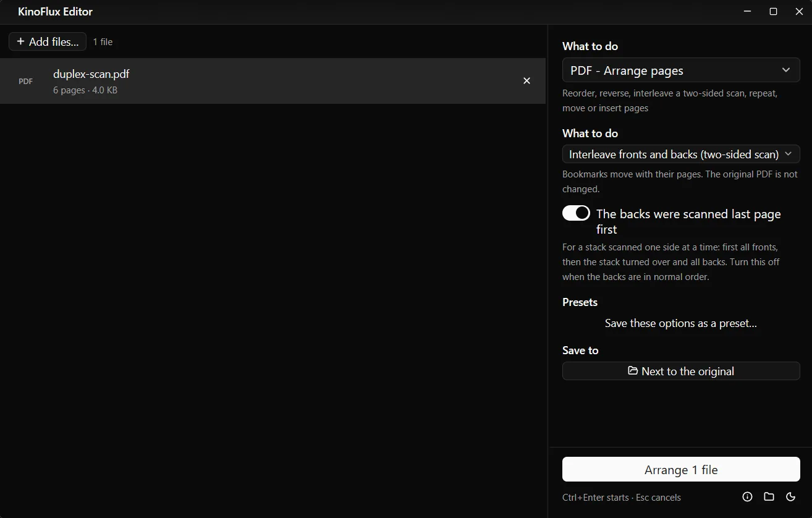This screenshot has height=518, width=812.
Task: Click the "The backs were scanned last page first" label
Action: tap(688, 222)
